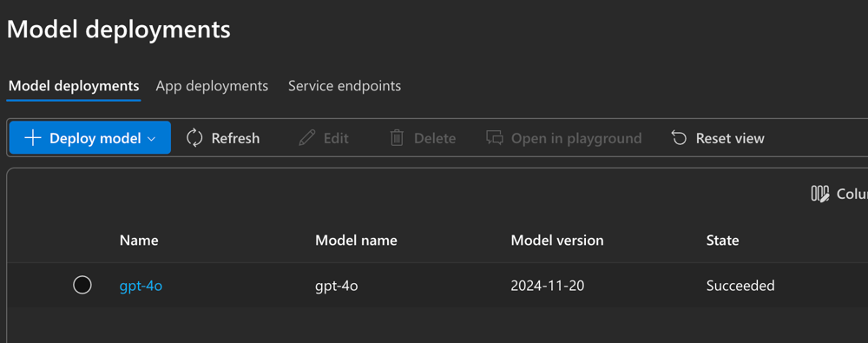Open the Service endpoints tab
The image size is (868, 343).
pyautogui.click(x=345, y=86)
